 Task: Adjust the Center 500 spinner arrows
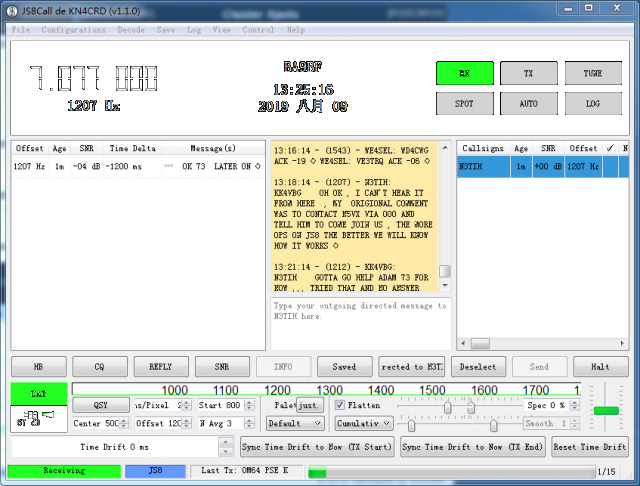pos(124,423)
